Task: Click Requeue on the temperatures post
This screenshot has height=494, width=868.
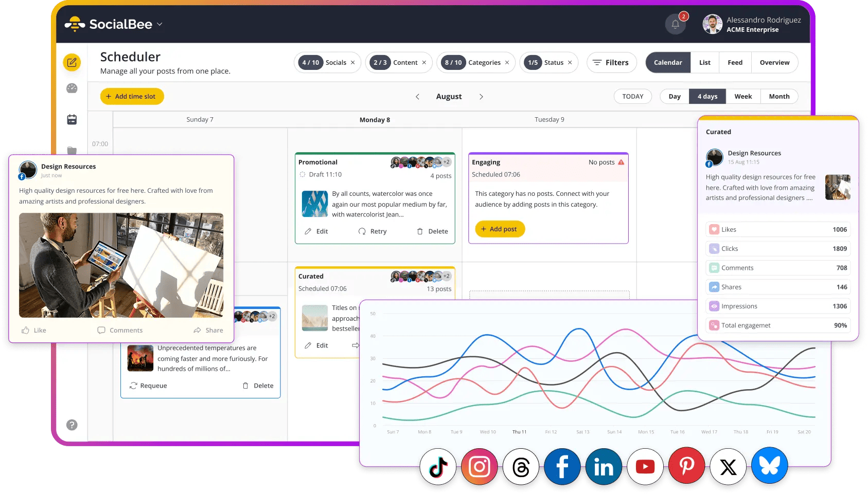Action: (x=148, y=386)
